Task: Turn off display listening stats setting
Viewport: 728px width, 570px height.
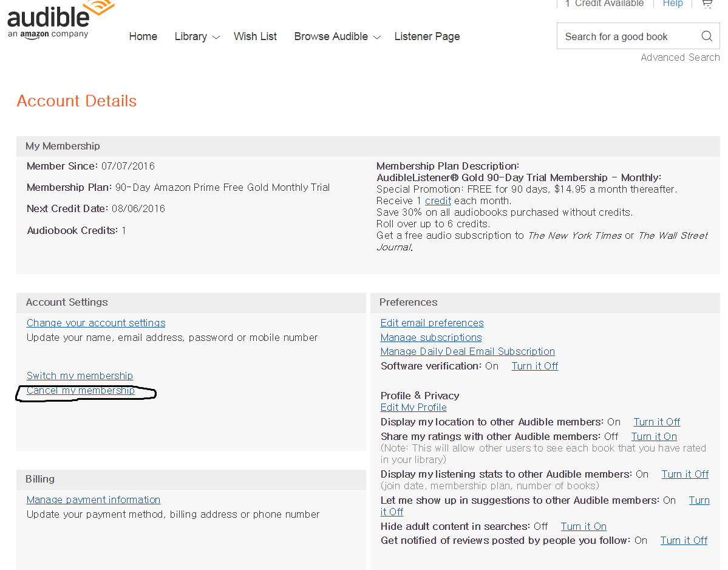Action: pos(685,474)
